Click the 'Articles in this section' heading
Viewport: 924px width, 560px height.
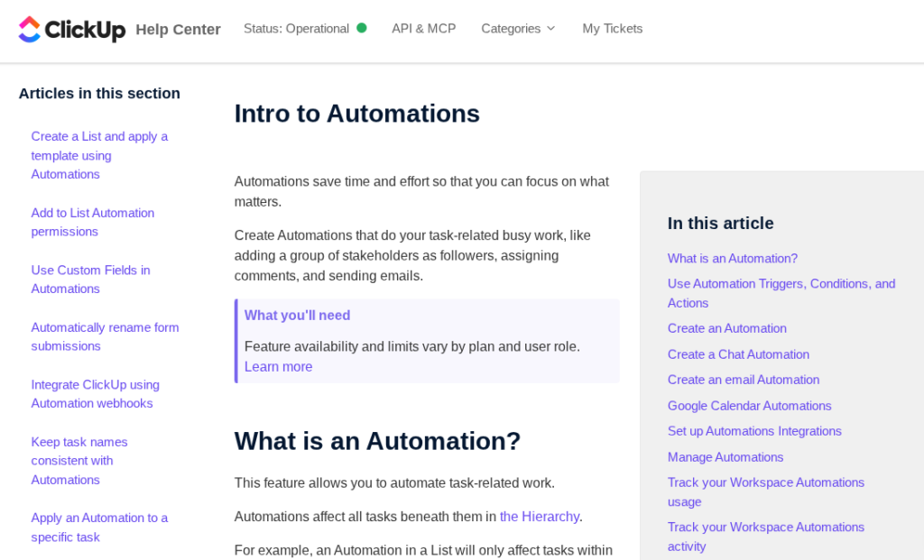click(99, 93)
